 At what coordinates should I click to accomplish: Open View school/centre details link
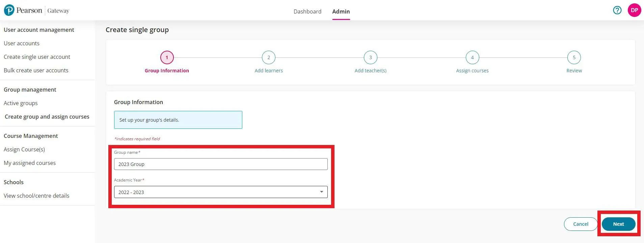(36, 196)
